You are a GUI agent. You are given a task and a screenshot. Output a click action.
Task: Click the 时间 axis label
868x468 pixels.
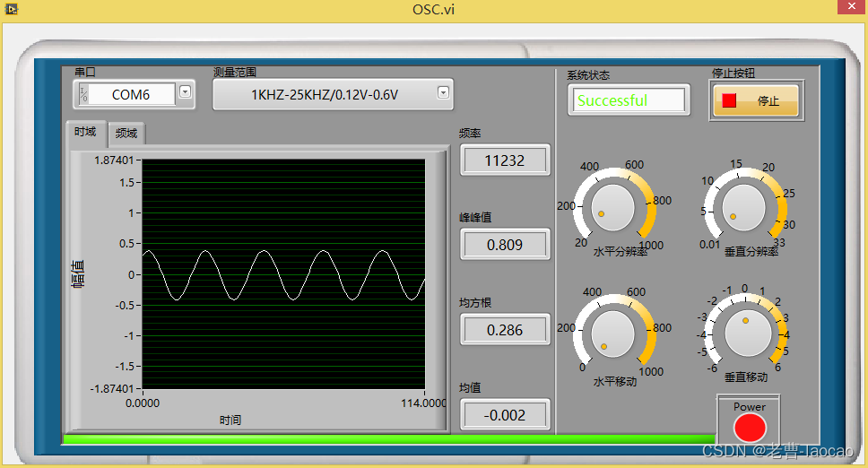pos(230,420)
